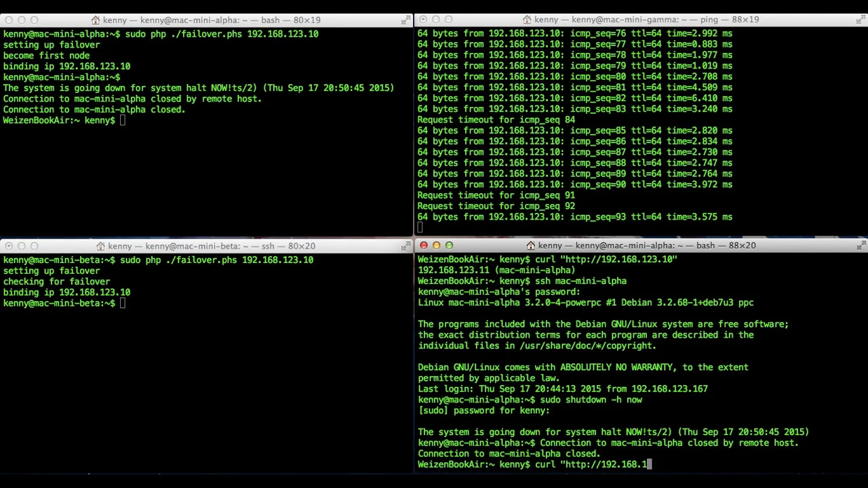Click the 'sudo shutdown -h now' command line
The width and height of the screenshot is (868, 488).
click(x=530, y=399)
